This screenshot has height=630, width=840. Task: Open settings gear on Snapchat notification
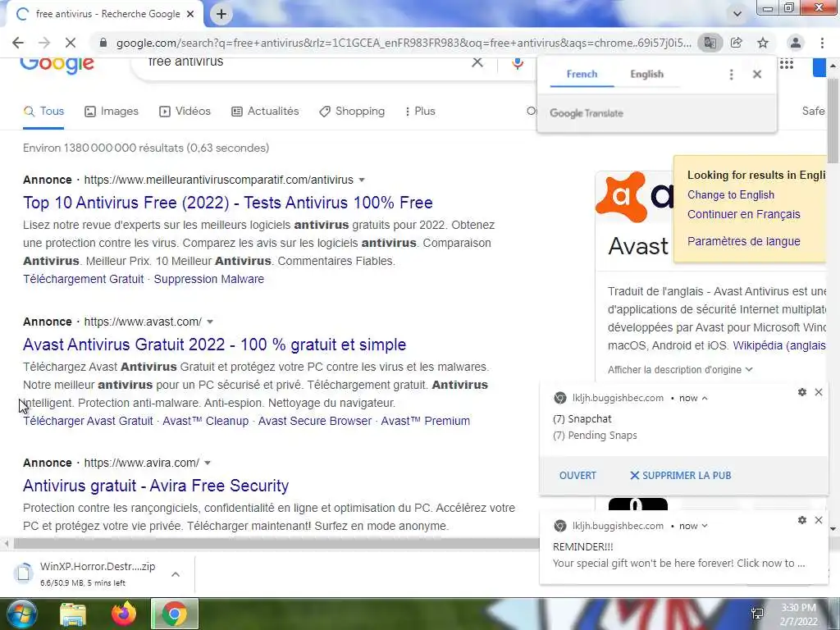coord(802,392)
